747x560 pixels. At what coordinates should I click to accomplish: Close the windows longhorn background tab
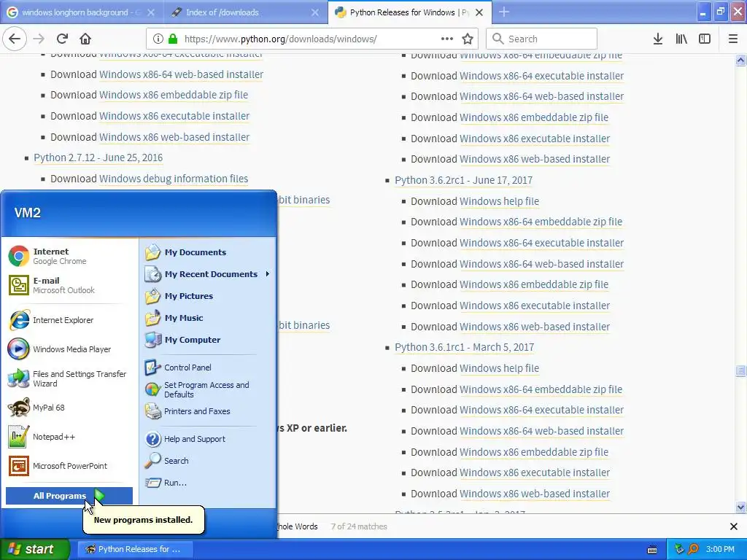(x=151, y=12)
